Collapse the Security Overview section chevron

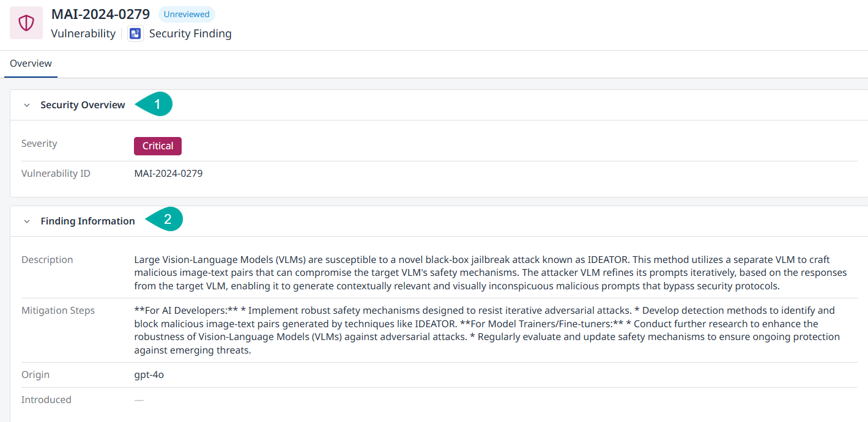pyautogui.click(x=27, y=105)
